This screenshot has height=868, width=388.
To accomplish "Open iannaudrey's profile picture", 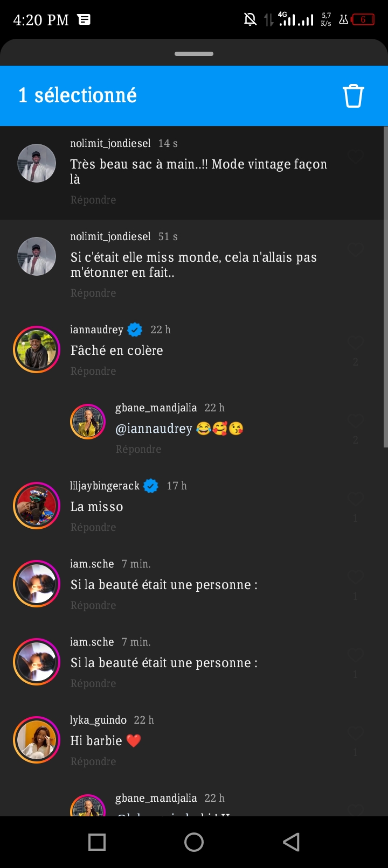I will [x=37, y=349].
